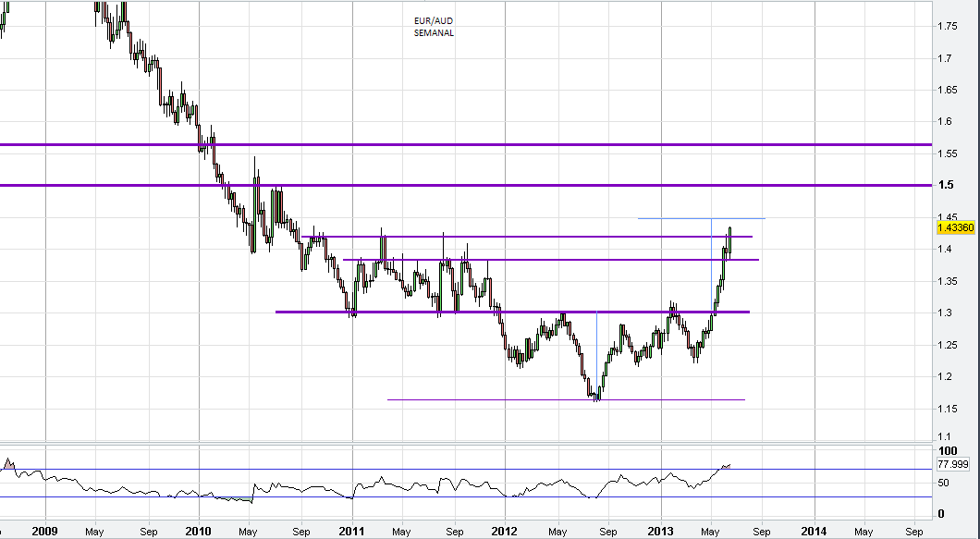Click the 2014 year label on time axis
The height and width of the screenshot is (539, 980).
point(815,533)
